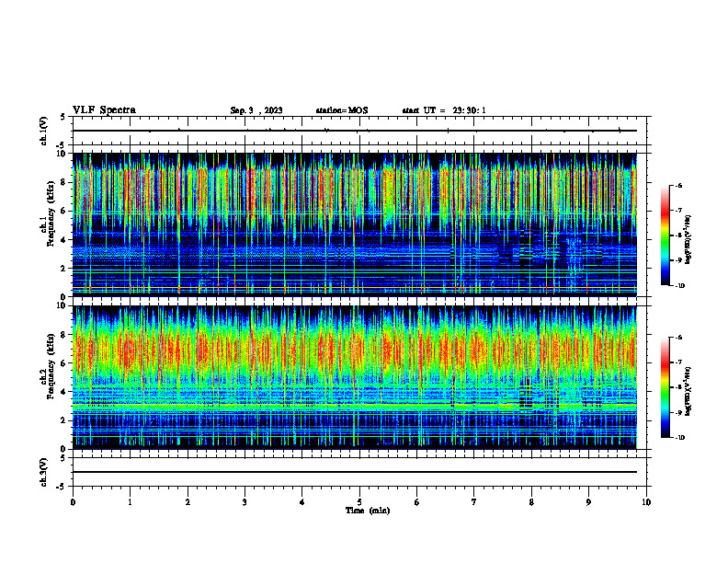
Task: Click the "-6" tick on ch.2 colorbar
Action: point(679,338)
